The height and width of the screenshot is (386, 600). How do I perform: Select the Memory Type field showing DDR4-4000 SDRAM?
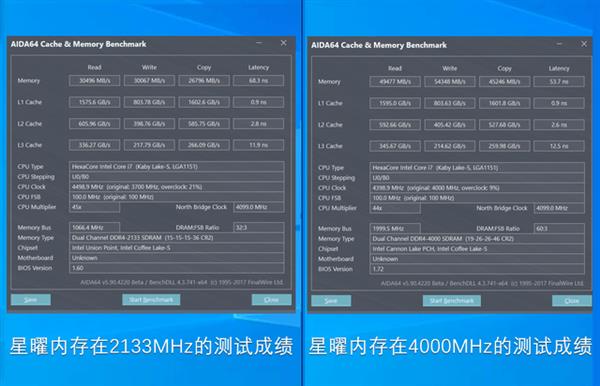[x=477, y=239]
